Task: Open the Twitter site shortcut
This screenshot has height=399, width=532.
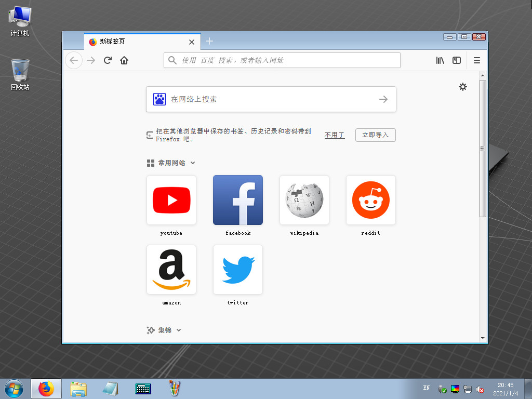Action: tap(237, 270)
